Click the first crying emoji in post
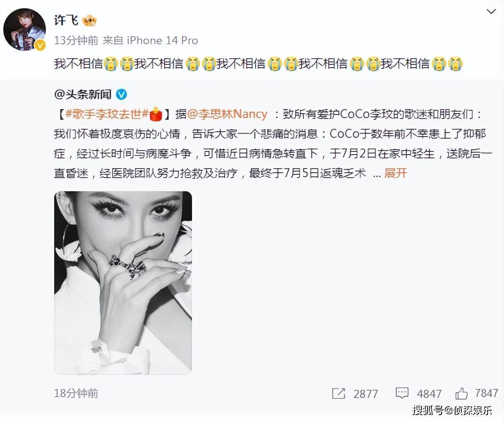 pyautogui.click(x=111, y=64)
